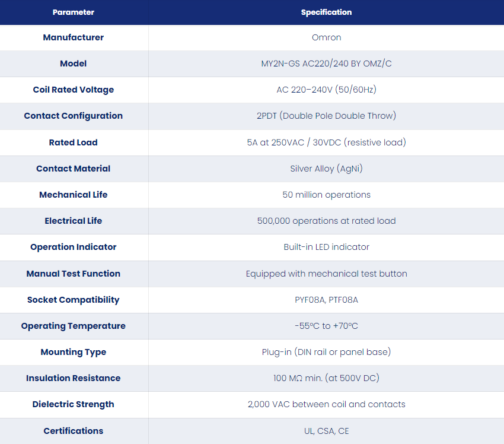The width and height of the screenshot is (504, 444).
Task: Click the Model row label
Action: pos(74,64)
